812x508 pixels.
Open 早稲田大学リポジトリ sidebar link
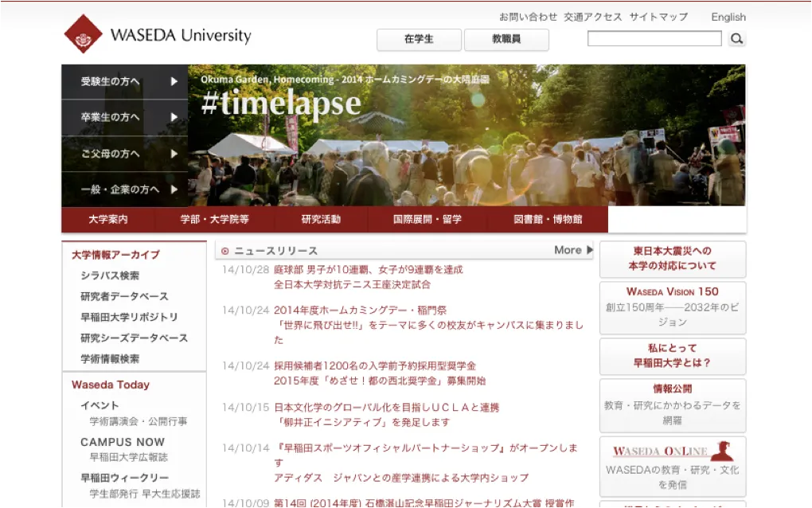pyautogui.click(x=129, y=317)
